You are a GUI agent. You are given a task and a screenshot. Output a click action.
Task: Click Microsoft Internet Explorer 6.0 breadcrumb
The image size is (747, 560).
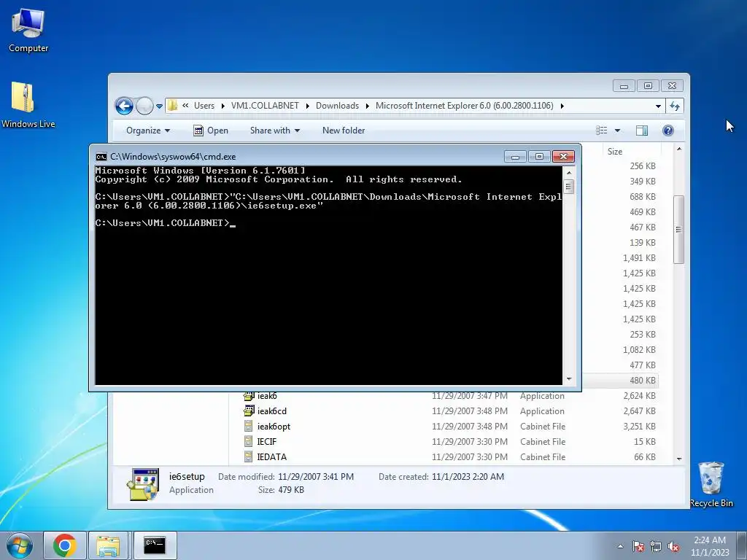465,106
